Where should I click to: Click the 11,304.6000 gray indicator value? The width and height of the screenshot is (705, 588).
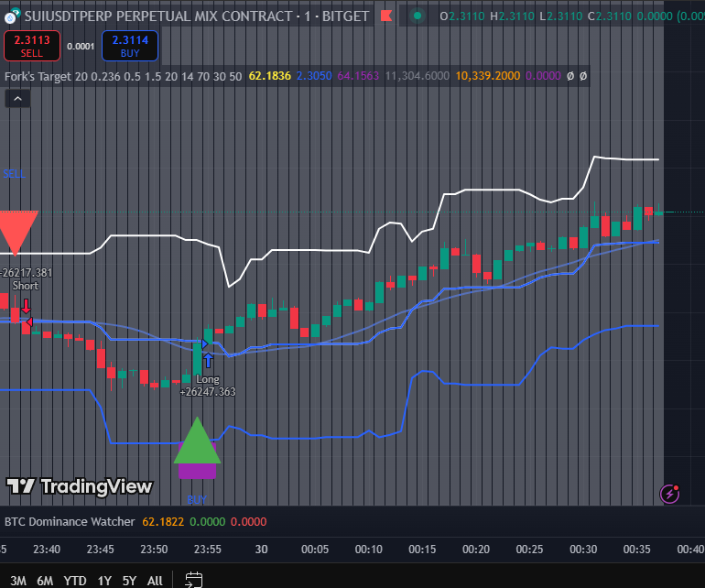coord(418,76)
